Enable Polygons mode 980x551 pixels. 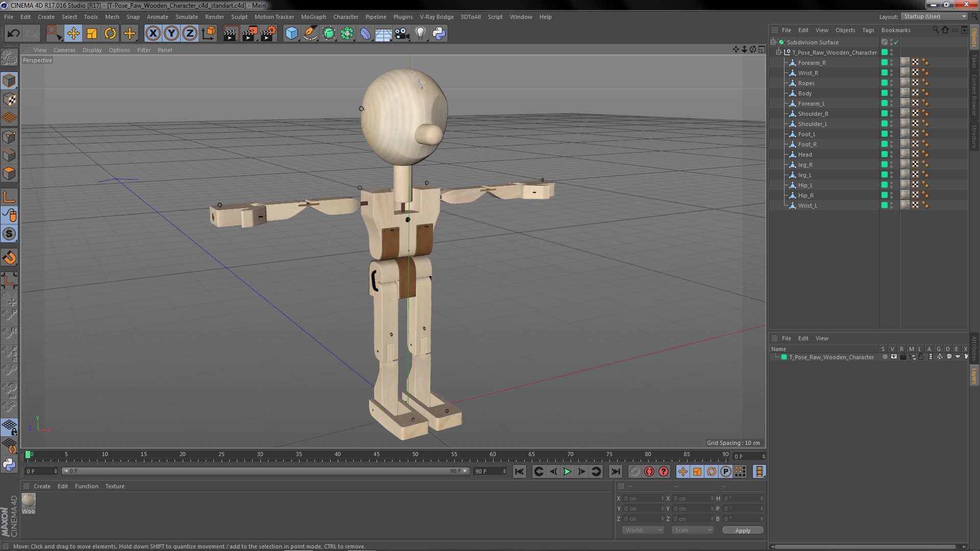9,173
